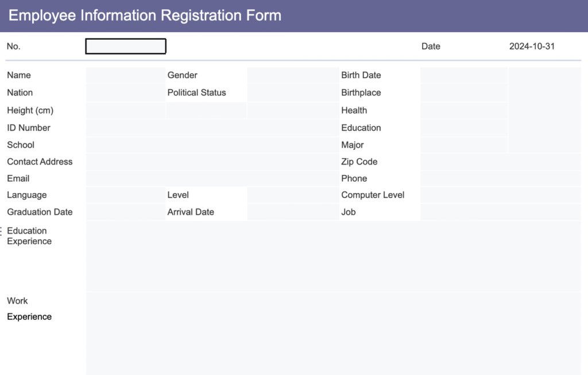
Task: Click the Name input field
Action: click(126, 75)
